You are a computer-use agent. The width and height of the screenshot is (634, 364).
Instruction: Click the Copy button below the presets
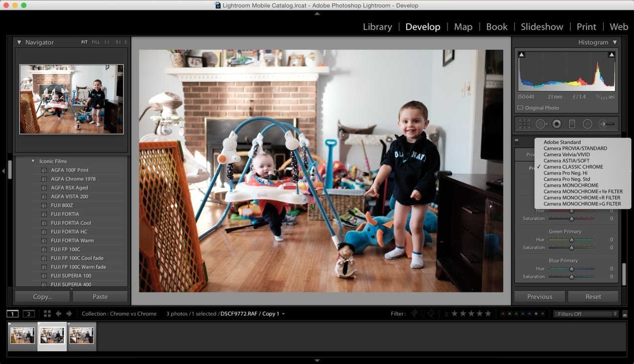coord(42,296)
